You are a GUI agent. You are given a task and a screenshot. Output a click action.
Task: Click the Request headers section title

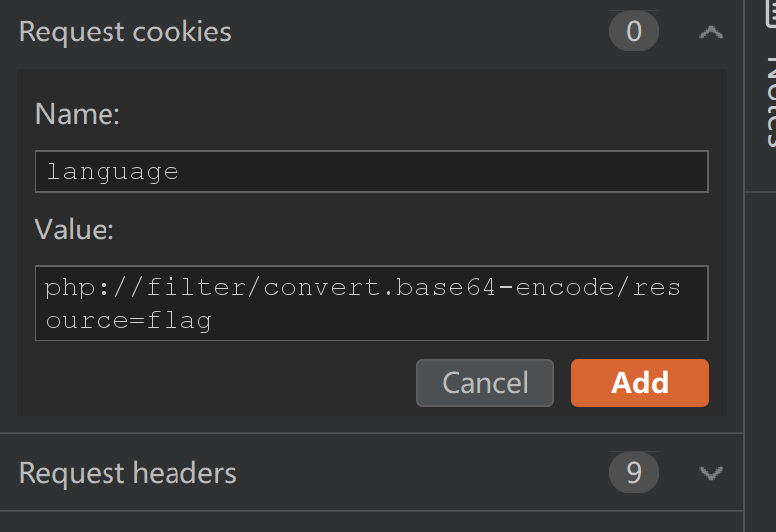click(x=127, y=473)
